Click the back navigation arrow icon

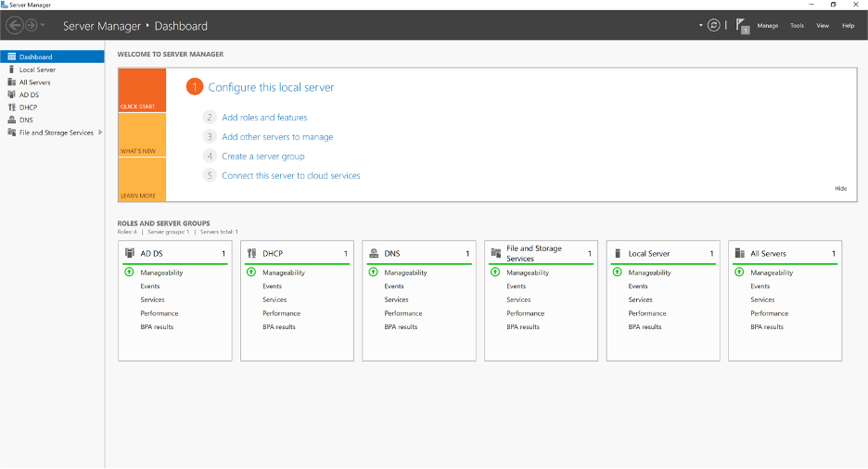point(14,25)
